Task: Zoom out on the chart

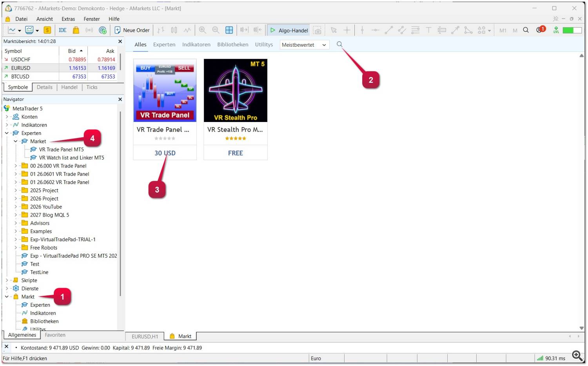Action: (216, 30)
